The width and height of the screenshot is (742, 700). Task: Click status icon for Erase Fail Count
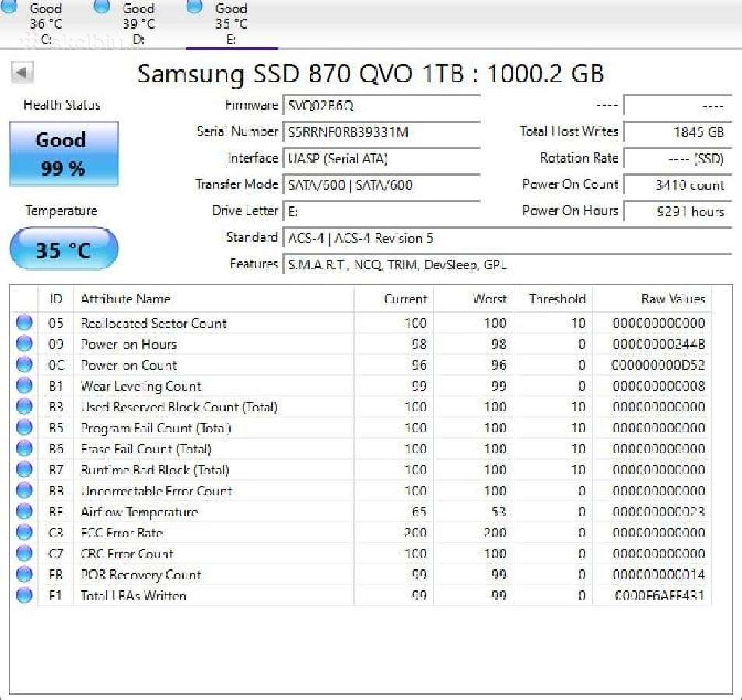[x=24, y=449]
